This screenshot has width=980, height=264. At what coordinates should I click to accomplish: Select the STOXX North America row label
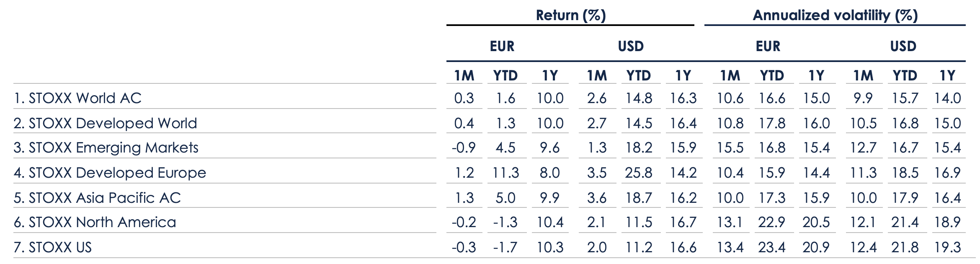[95, 222]
